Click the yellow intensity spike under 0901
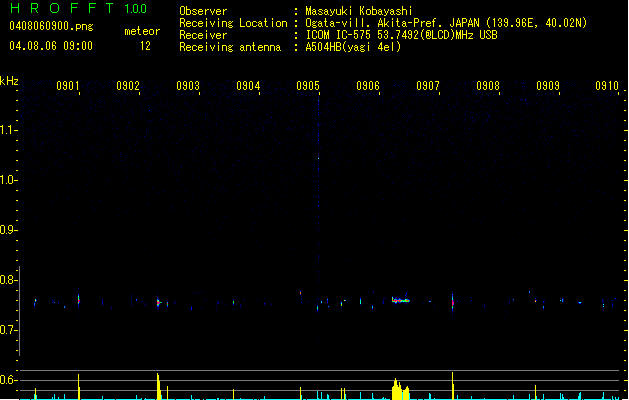The image size is (629, 400). [79, 387]
